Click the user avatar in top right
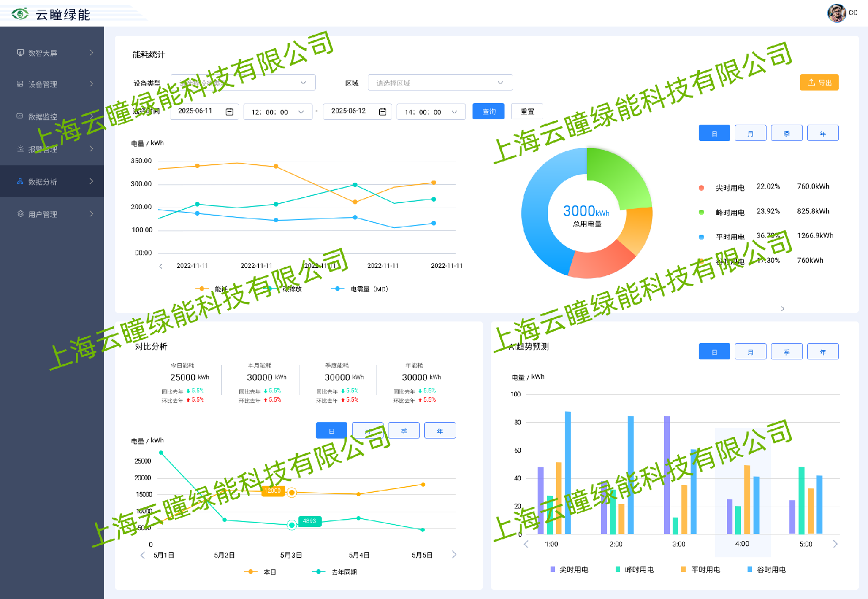Image resolution: width=868 pixels, height=599 pixels. pos(836,13)
